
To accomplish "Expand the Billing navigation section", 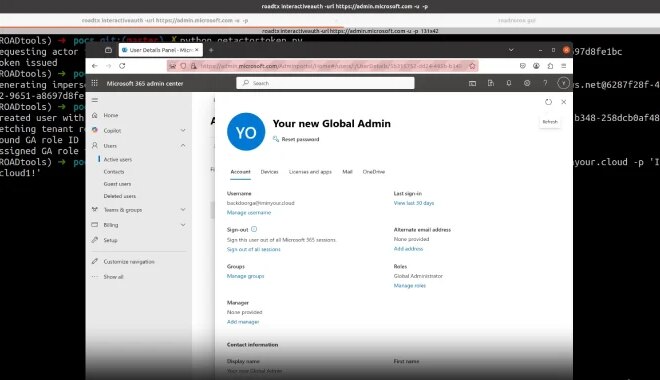I will [x=183, y=225].
